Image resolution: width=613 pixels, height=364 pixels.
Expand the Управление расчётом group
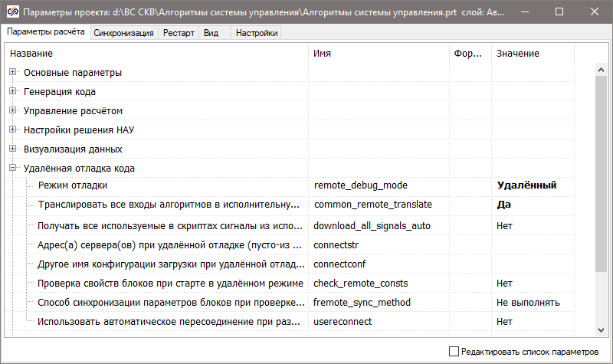coord(13,110)
